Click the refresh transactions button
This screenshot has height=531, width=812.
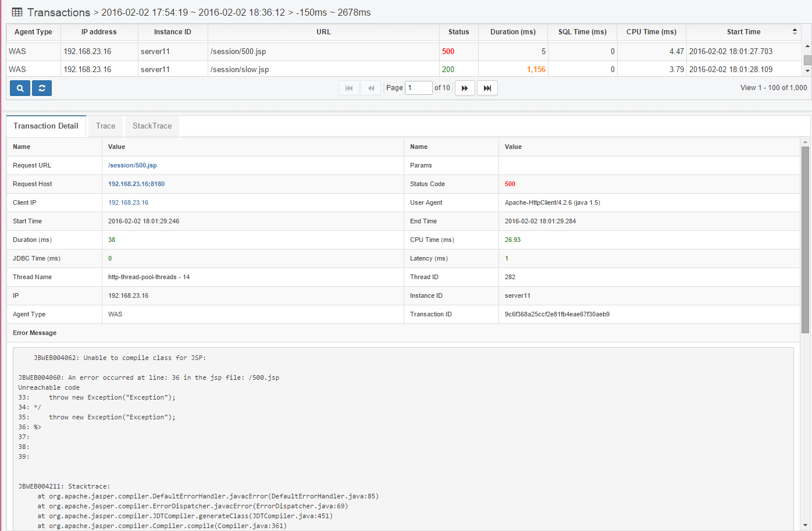[42, 88]
